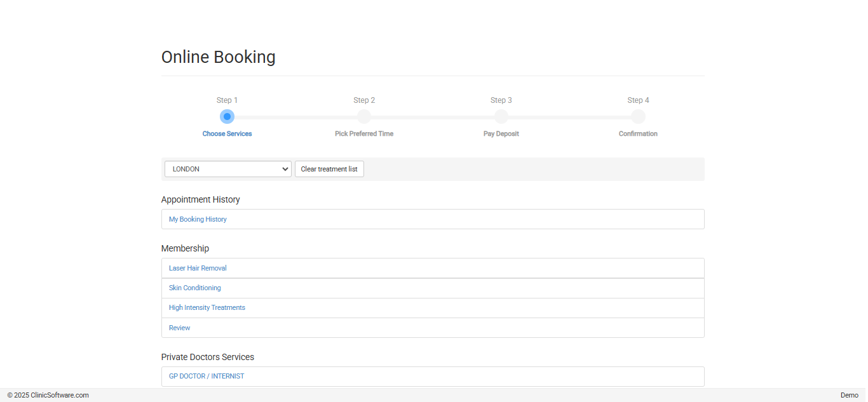This screenshot has width=868, height=402.
Task: Select the Step 1 progress circle
Action: 227,116
